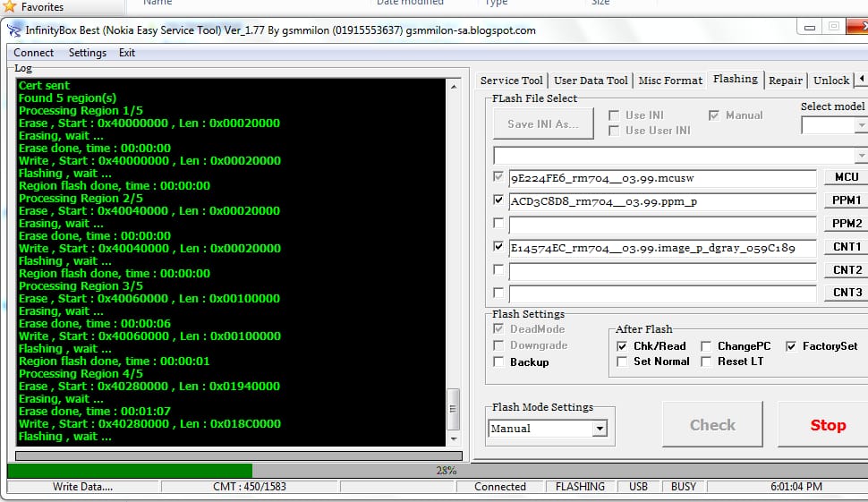Screen dimensions: 868x502
Task: Toggle the MCU file checkbox
Action: [x=498, y=176]
